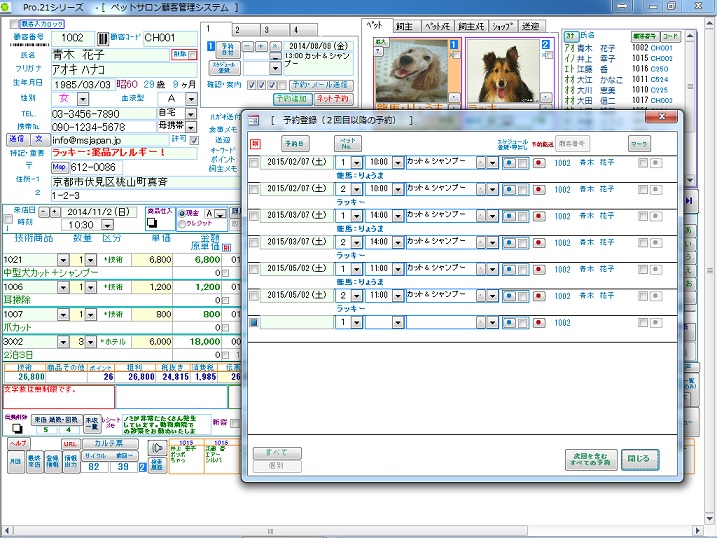Open time dropdown 10:00 for 2015/02/07 pet 1
Viewport: 717px width, 538px height.
click(398, 163)
